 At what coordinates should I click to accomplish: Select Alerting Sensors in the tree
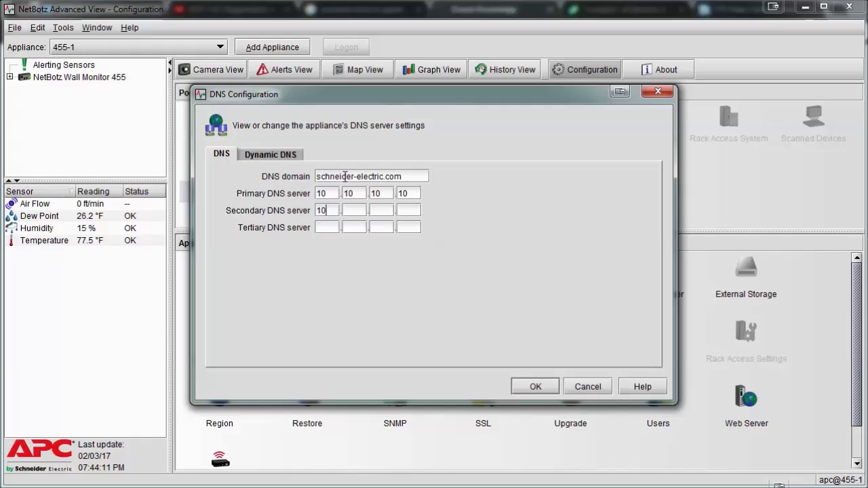click(64, 65)
